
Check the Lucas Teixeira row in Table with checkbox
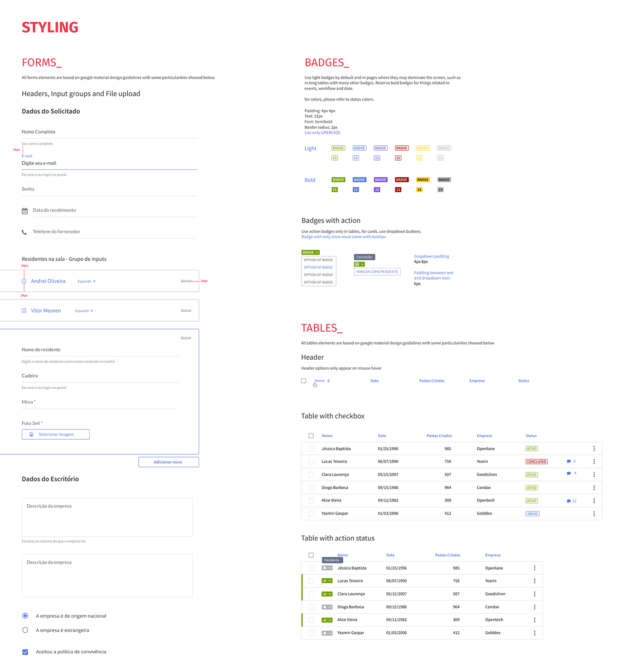(311, 462)
